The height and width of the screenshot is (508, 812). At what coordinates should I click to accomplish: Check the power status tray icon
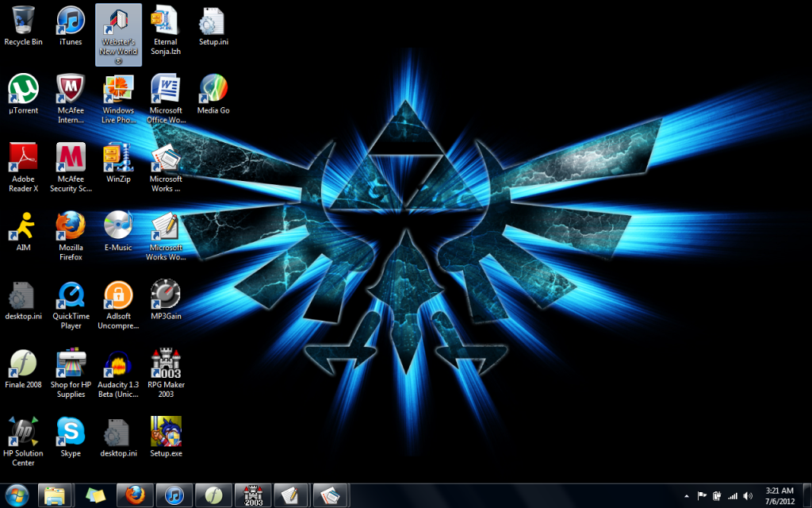point(717,496)
